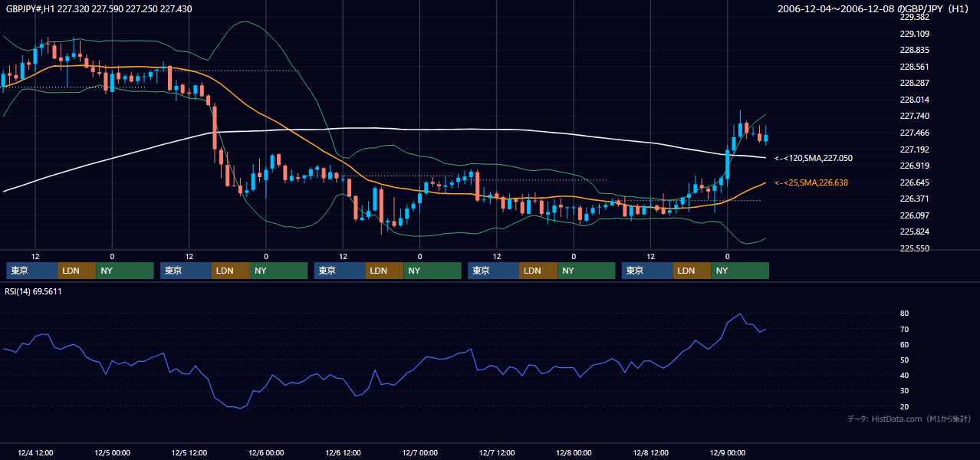
Task: Select the 225.550 price axis label
Action: [x=915, y=248]
